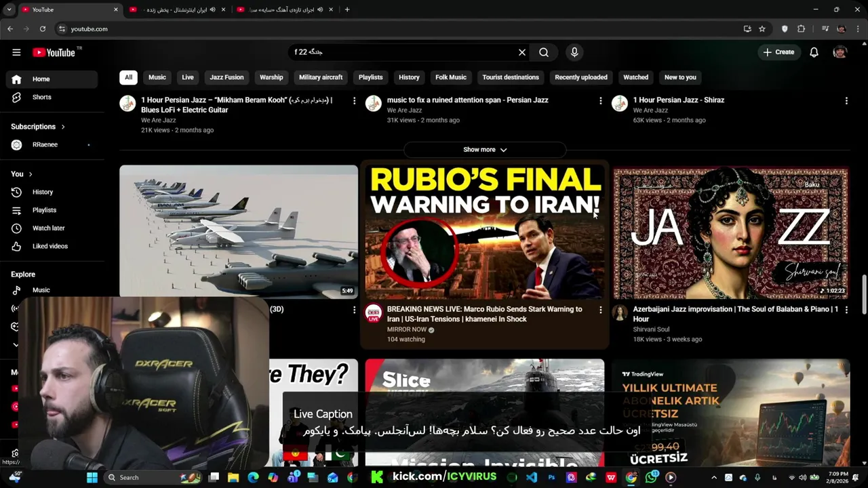This screenshot has height=488, width=868.
Task: Show hidden system tray icons
Action: pyautogui.click(x=714, y=478)
